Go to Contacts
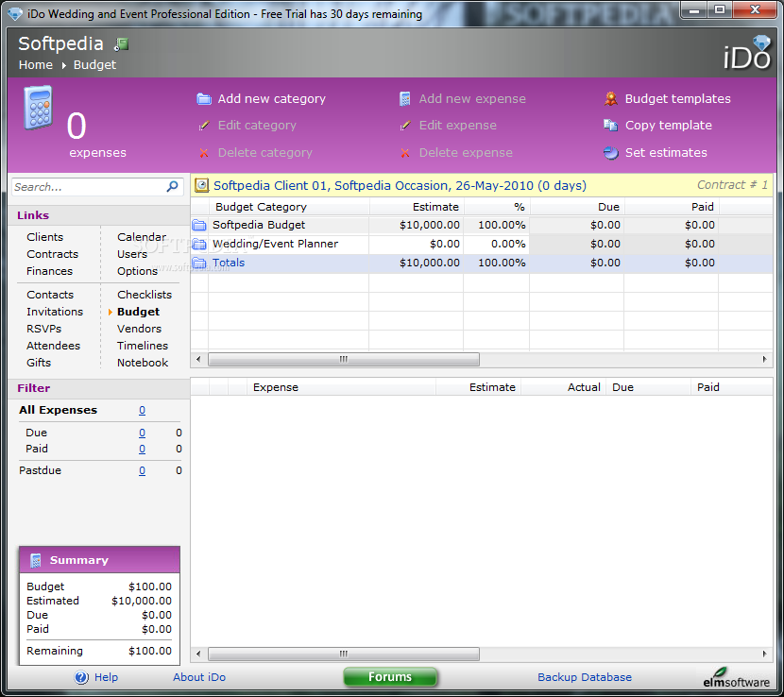The width and height of the screenshot is (784, 697). (x=50, y=295)
